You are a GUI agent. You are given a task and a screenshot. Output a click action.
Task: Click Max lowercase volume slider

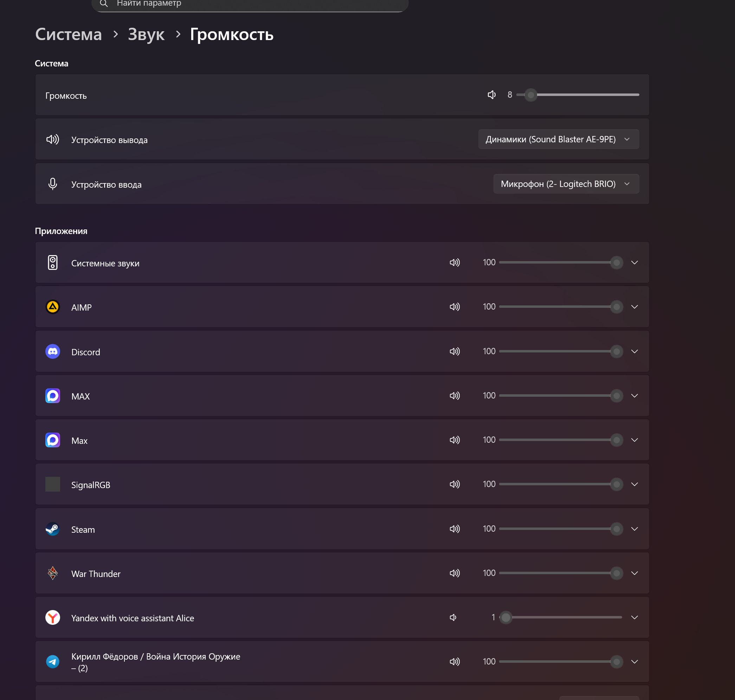click(x=561, y=440)
